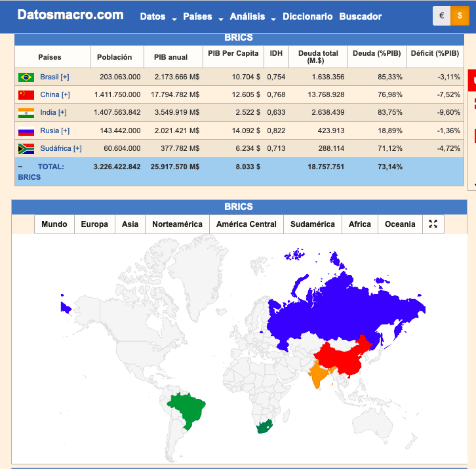Expand Sudáfrica with the [+] link
The width and height of the screenshot is (476, 469).
tap(77, 148)
